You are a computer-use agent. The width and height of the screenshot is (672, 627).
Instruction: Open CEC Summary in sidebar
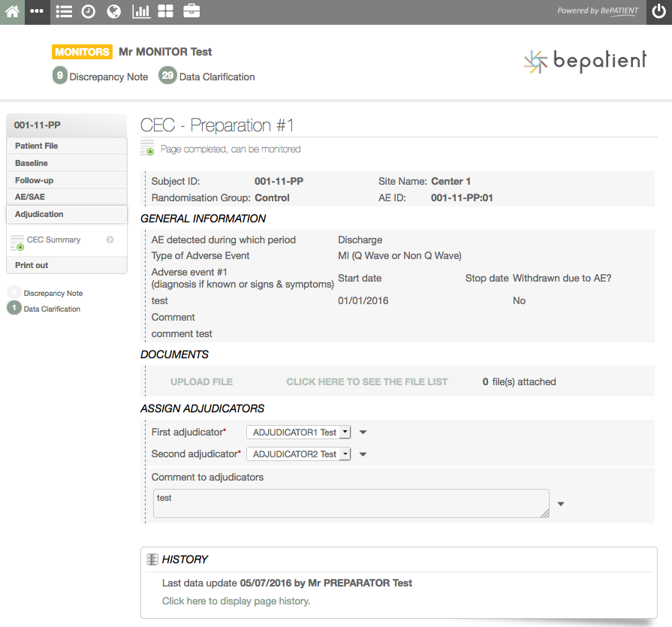(x=53, y=240)
